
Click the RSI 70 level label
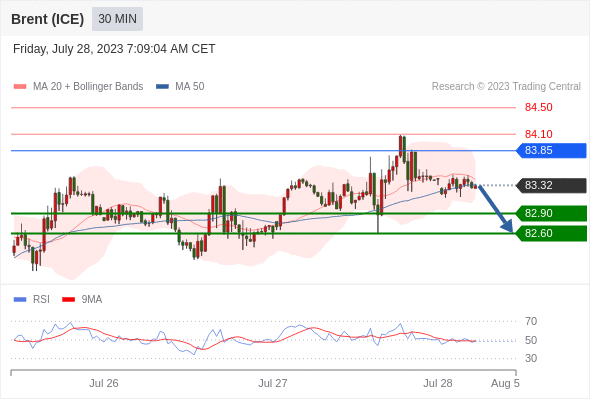pos(531,321)
